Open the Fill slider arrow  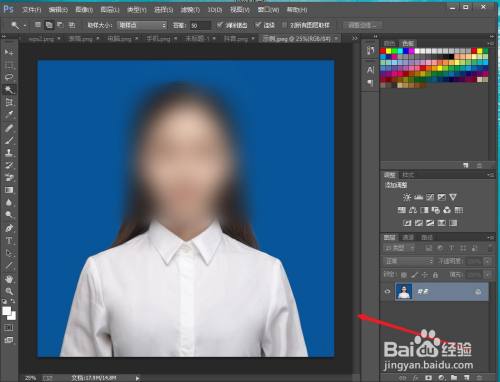pyautogui.click(x=488, y=275)
